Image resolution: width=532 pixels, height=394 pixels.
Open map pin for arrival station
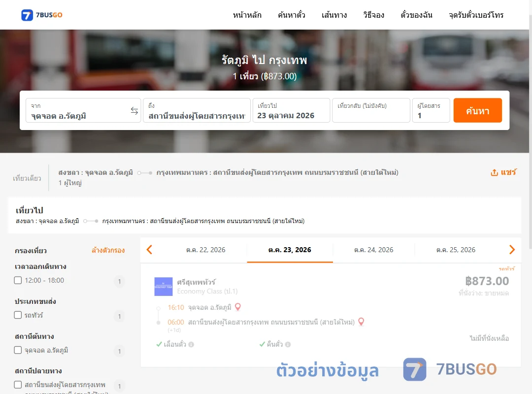tap(361, 322)
